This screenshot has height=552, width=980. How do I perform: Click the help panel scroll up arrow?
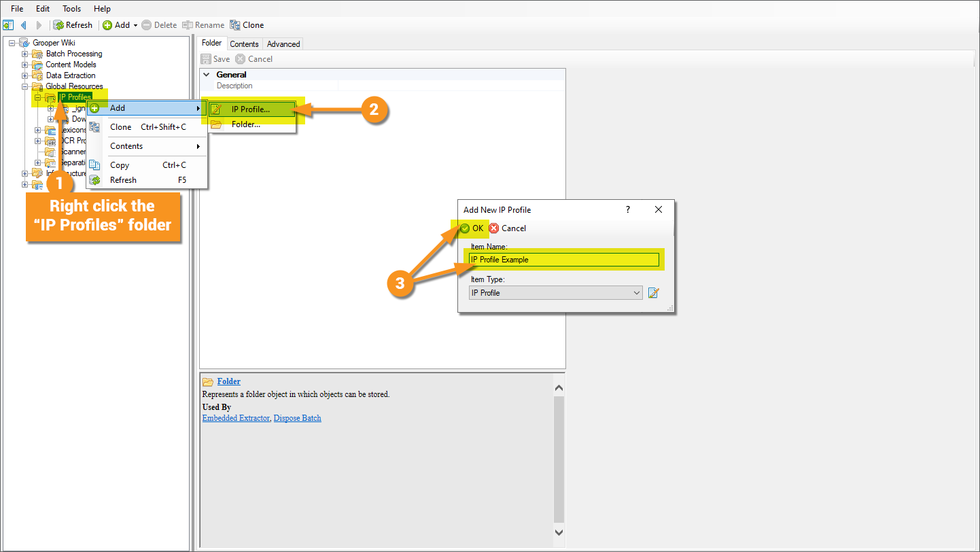tap(559, 387)
